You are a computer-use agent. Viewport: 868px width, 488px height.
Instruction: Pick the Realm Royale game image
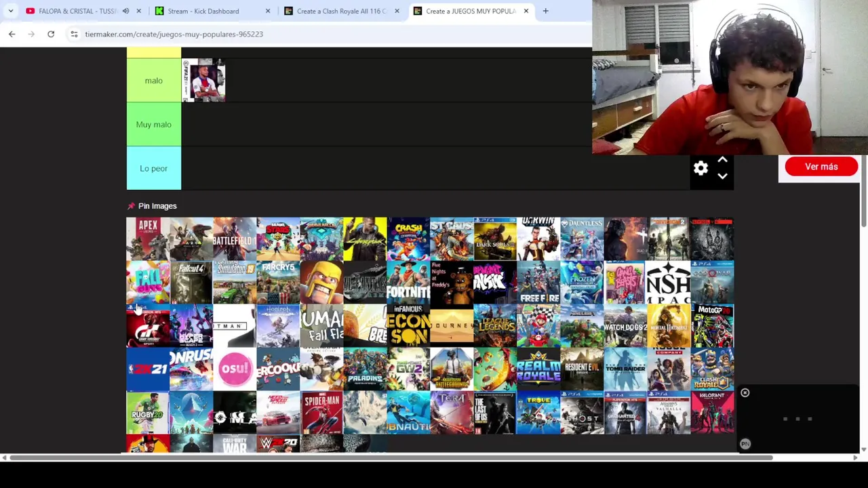(538, 369)
